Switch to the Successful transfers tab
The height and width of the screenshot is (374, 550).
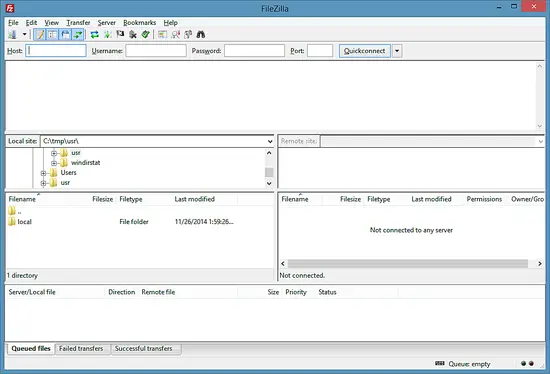(143, 349)
